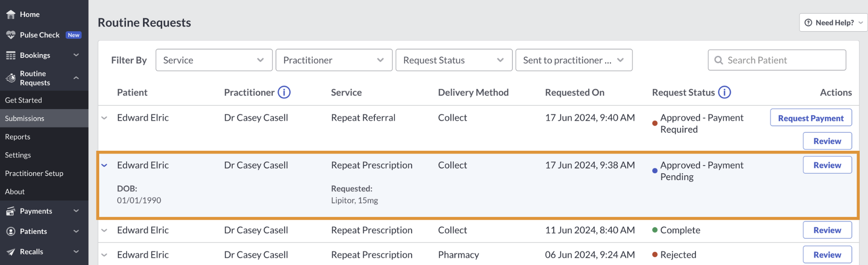Click the Requested On column header
868x265 pixels.
pos(574,93)
